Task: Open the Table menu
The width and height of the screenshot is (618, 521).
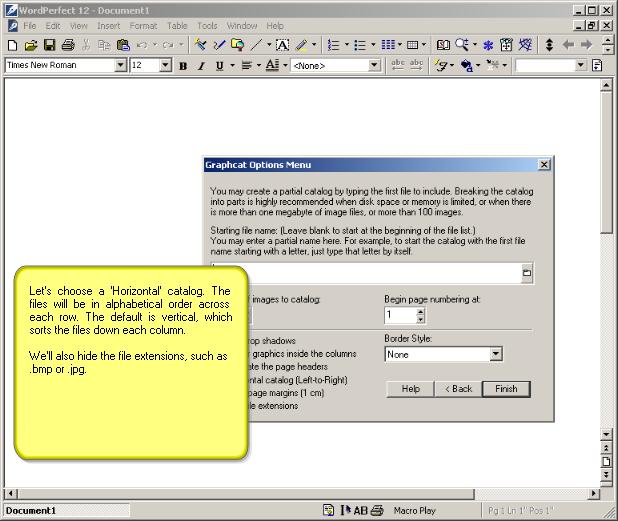Action: pos(177,26)
